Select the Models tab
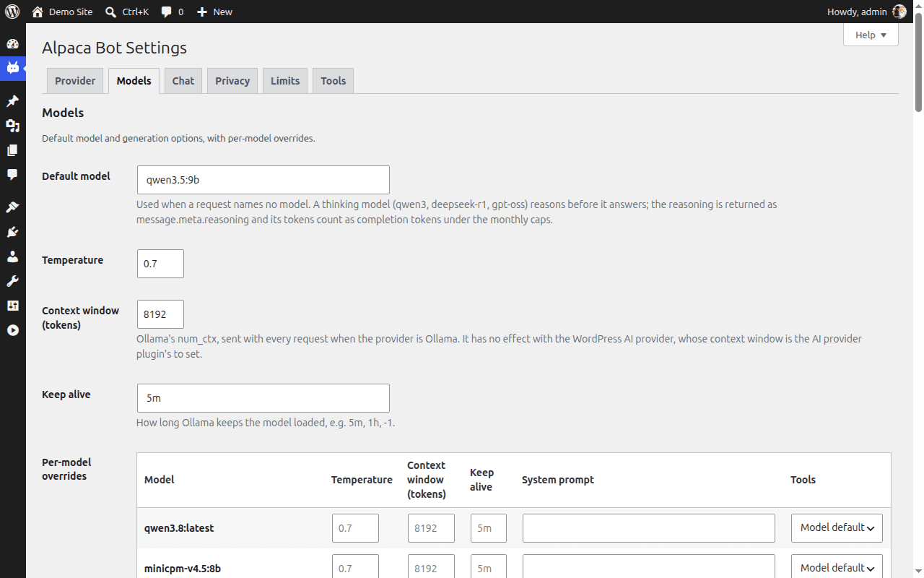Screen dimensions: 924x578 tap(134, 81)
